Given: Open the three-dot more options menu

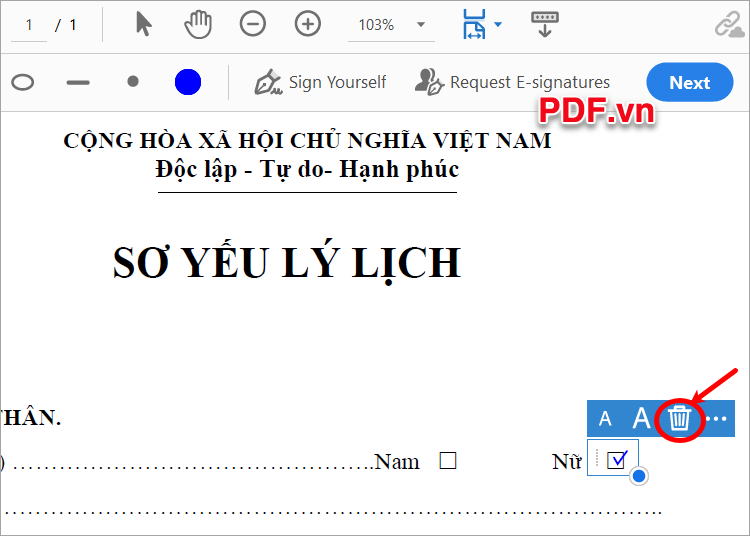Looking at the screenshot, I should click(716, 419).
